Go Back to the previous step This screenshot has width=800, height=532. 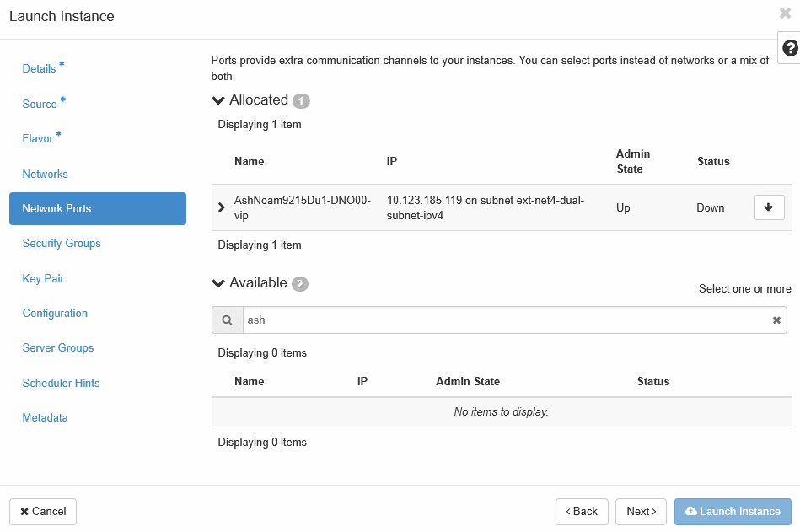[582, 512]
